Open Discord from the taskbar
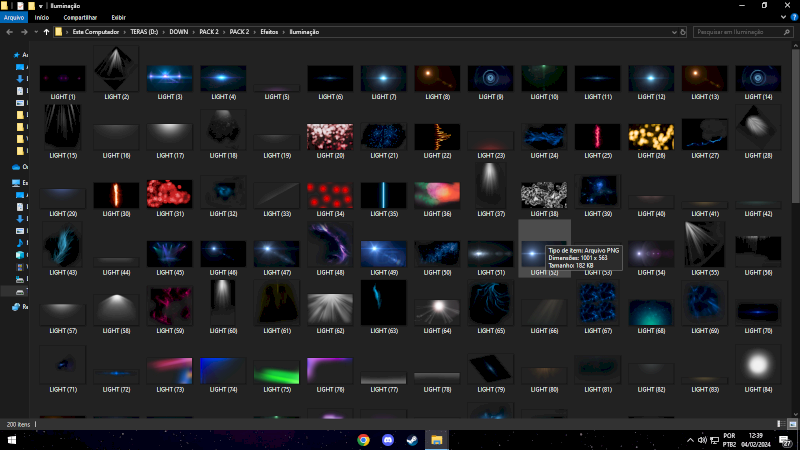The height and width of the screenshot is (450, 800). point(388,440)
